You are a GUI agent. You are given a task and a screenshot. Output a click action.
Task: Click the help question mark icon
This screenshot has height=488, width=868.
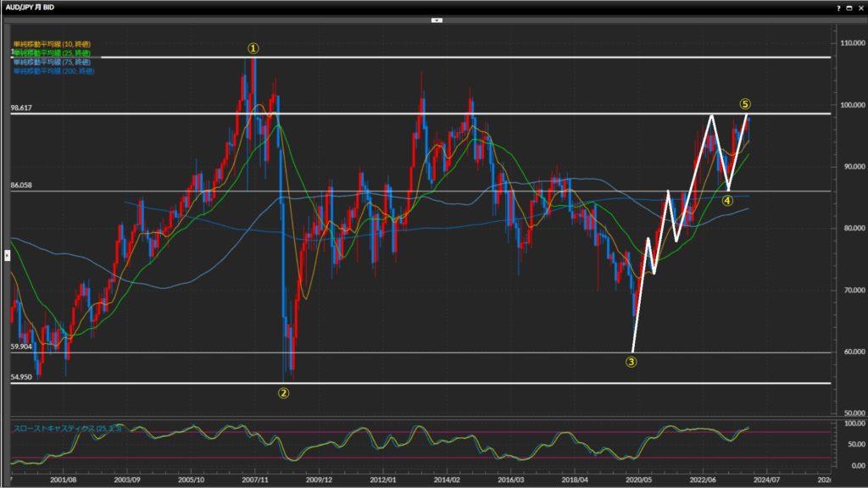tap(838, 7)
